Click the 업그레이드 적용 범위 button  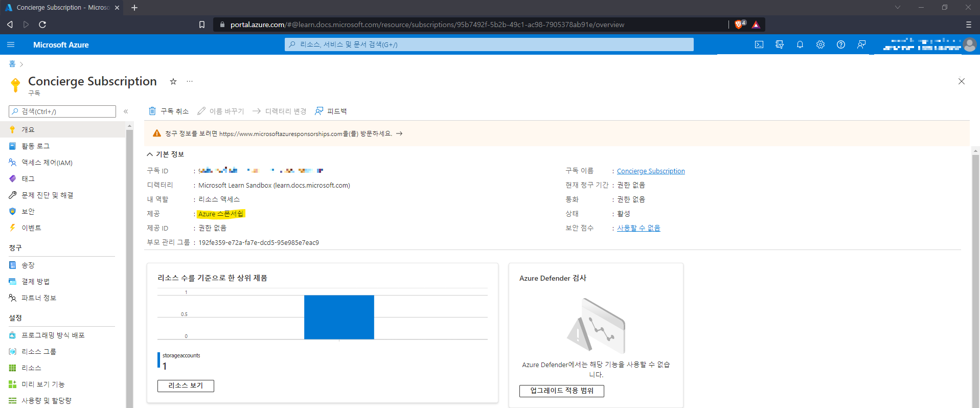562,391
